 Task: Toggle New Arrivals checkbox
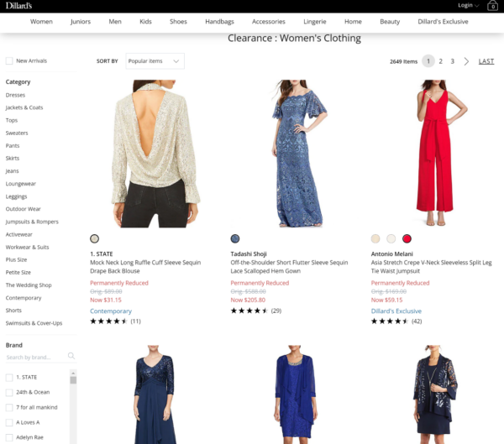9,60
